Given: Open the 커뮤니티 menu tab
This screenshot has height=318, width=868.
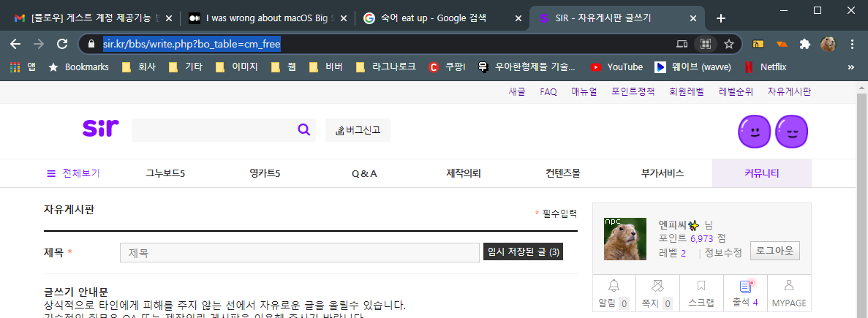Looking at the screenshot, I should point(761,173).
